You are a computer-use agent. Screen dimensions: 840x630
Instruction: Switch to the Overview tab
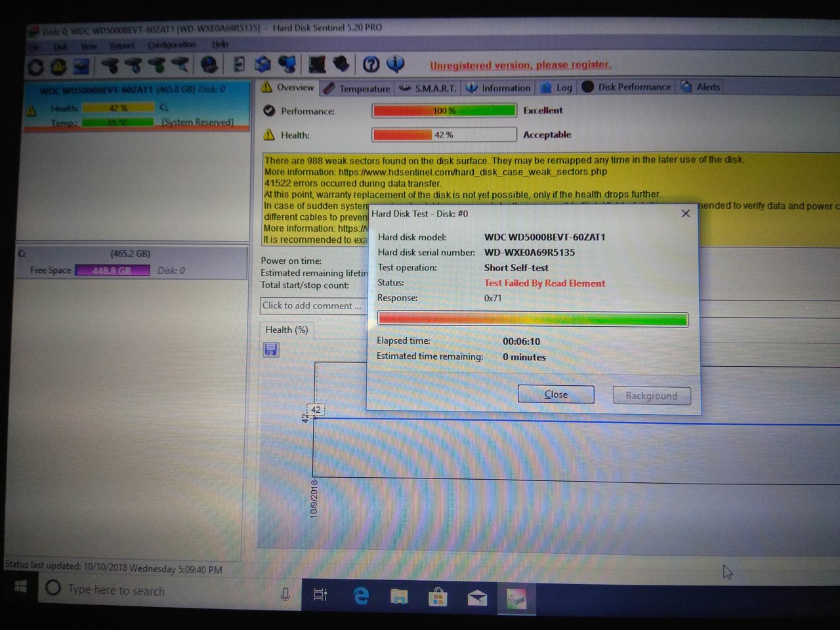tap(288, 87)
